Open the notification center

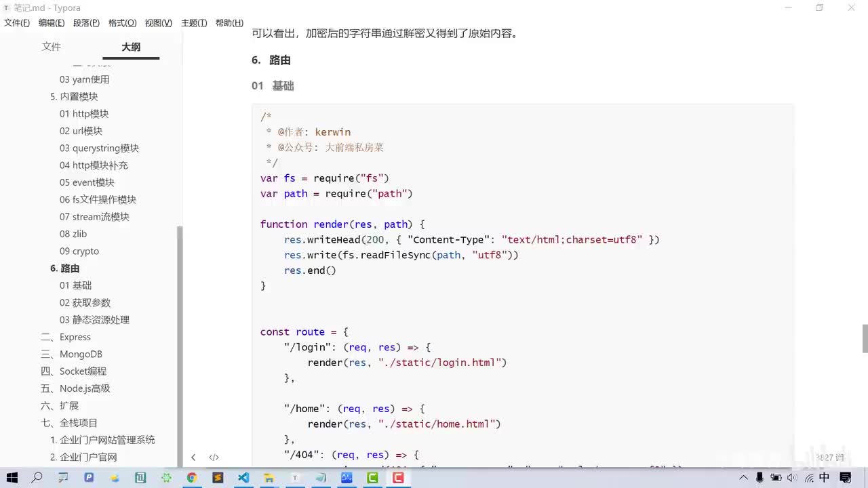[845, 478]
